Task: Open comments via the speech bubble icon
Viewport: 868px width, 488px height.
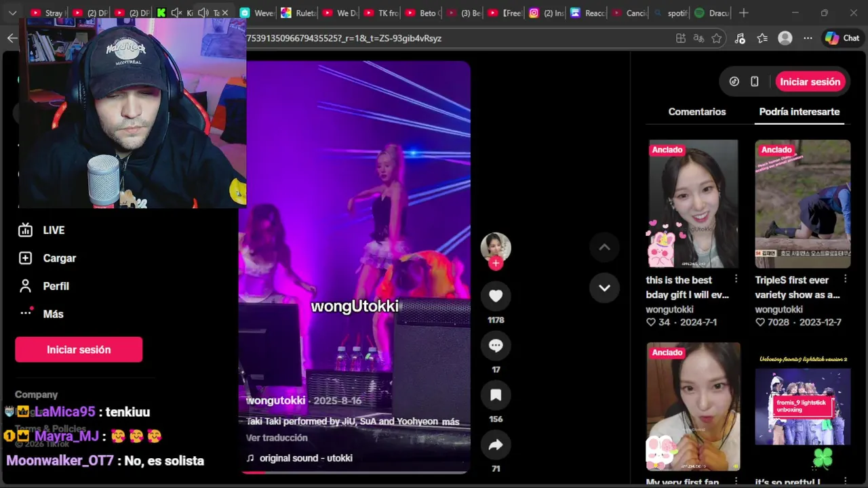Action: [x=496, y=346]
